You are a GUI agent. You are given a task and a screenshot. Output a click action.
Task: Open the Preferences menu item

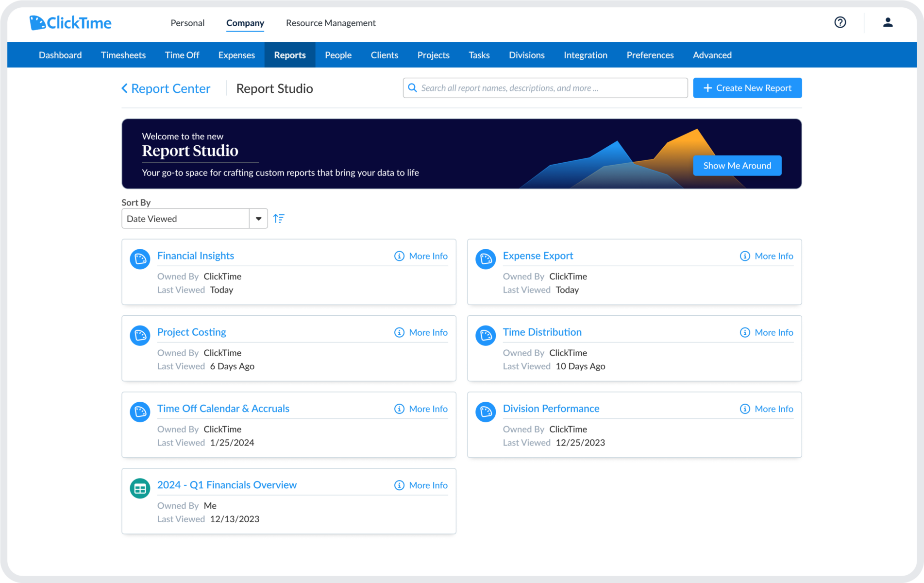tap(650, 55)
